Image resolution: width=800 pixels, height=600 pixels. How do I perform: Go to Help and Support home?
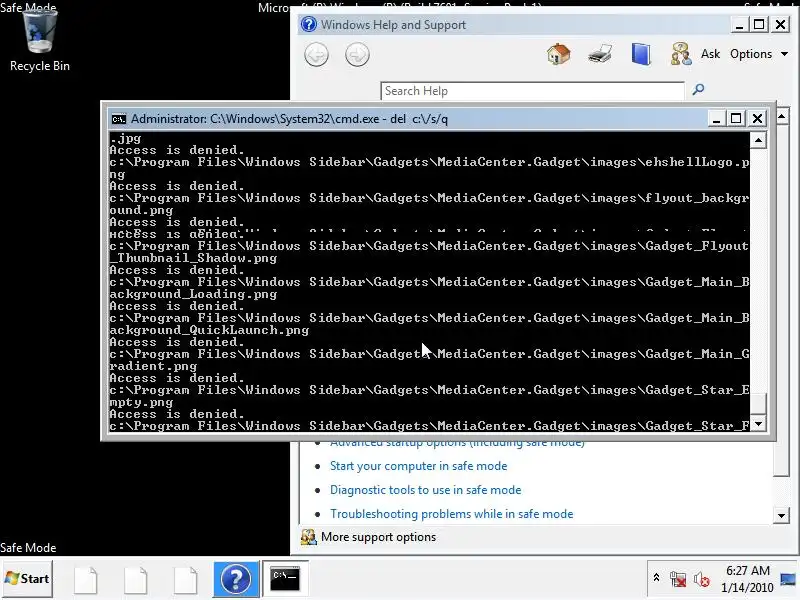[558, 54]
